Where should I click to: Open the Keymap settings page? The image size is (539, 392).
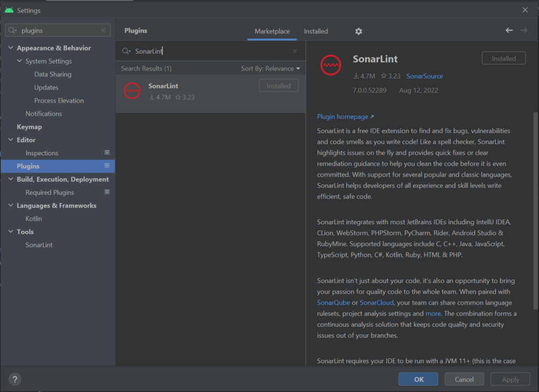[29, 127]
